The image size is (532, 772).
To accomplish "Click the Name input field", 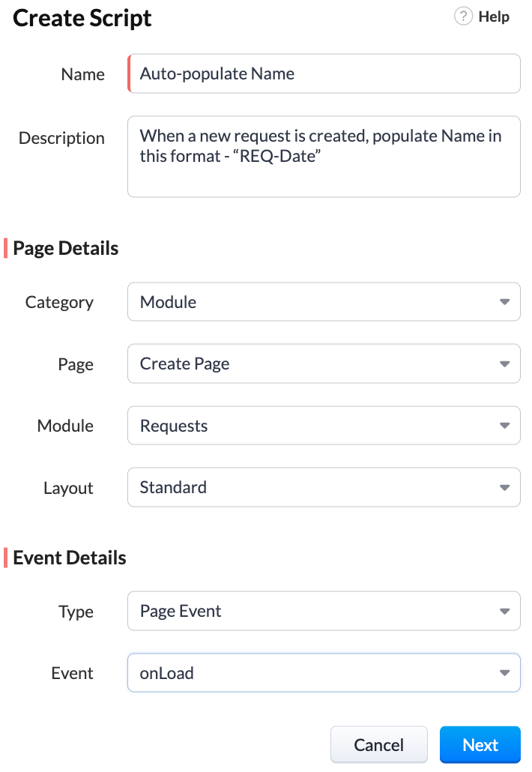I will [x=324, y=74].
